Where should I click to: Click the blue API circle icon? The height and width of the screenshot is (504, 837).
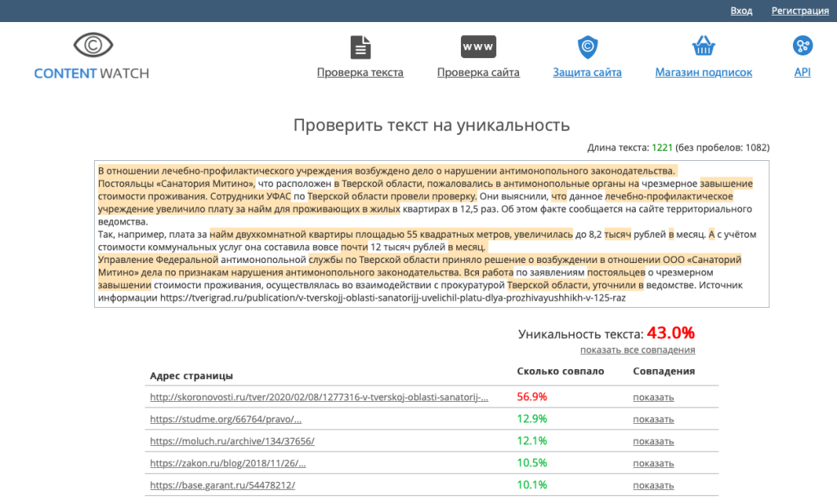point(802,46)
